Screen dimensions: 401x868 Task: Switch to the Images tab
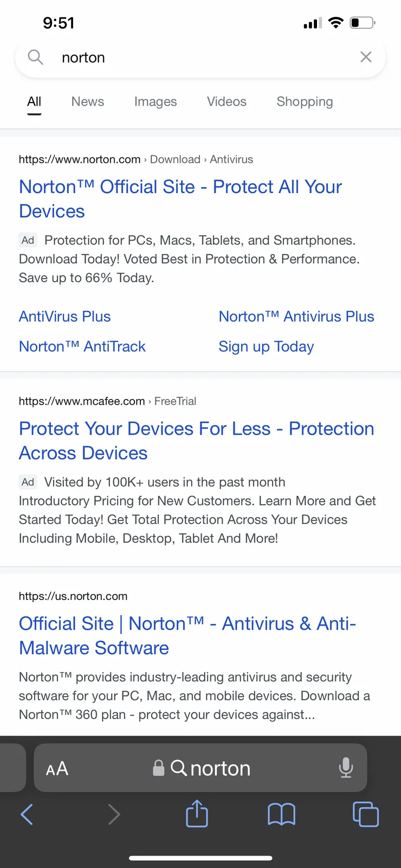tap(156, 101)
